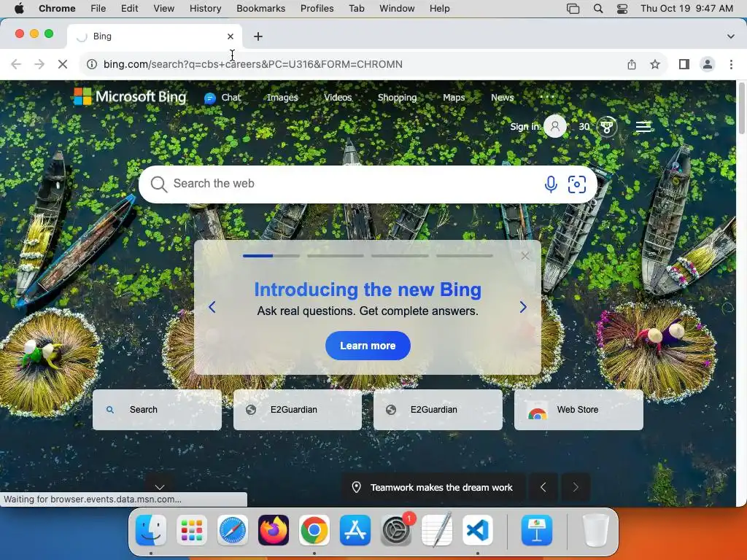Click the address bar URL
The image size is (747, 560).
click(x=253, y=64)
